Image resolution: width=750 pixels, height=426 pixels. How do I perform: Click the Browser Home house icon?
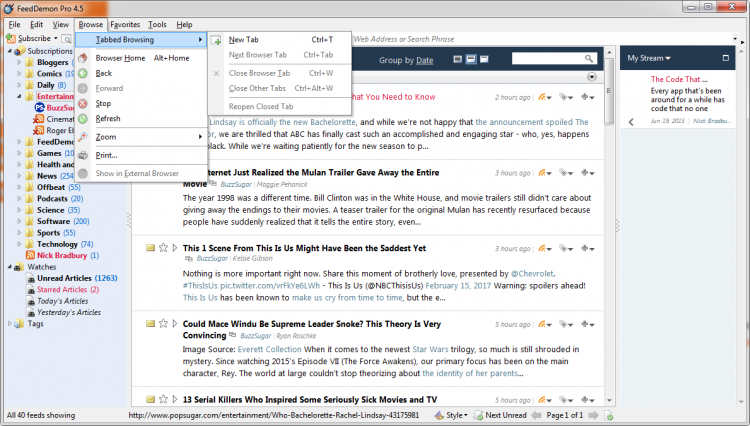click(x=83, y=58)
